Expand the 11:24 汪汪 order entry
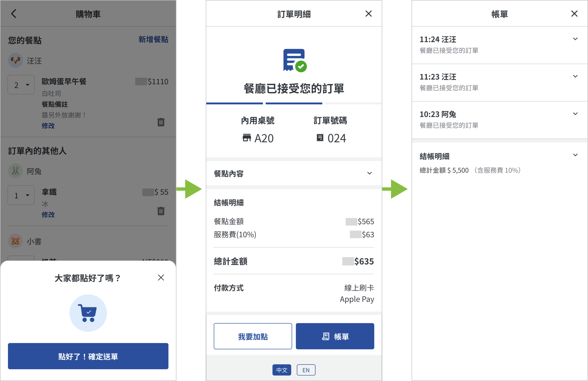 pyautogui.click(x=575, y=39)
